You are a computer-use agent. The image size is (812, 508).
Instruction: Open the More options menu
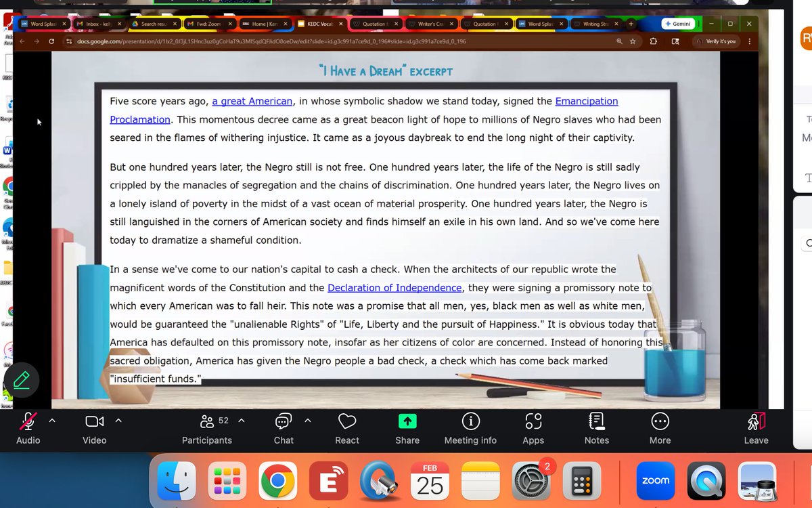660,429
